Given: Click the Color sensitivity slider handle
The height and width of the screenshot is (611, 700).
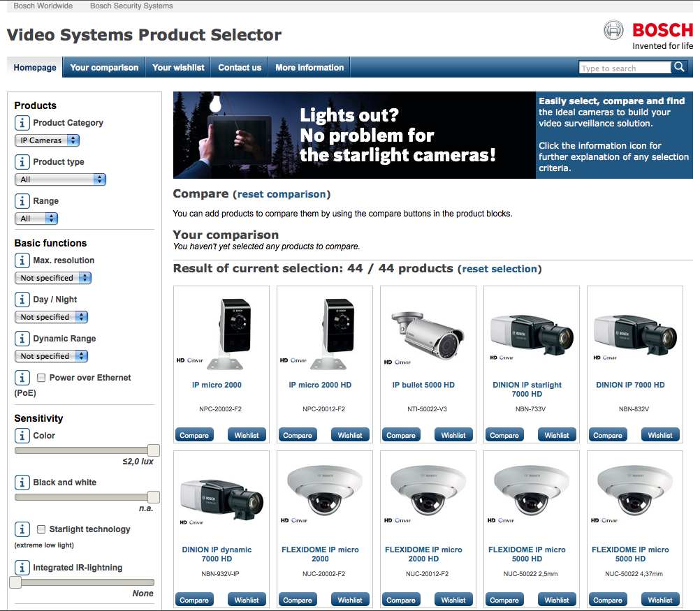Looking at the screenshot, I should click(154, 450).
